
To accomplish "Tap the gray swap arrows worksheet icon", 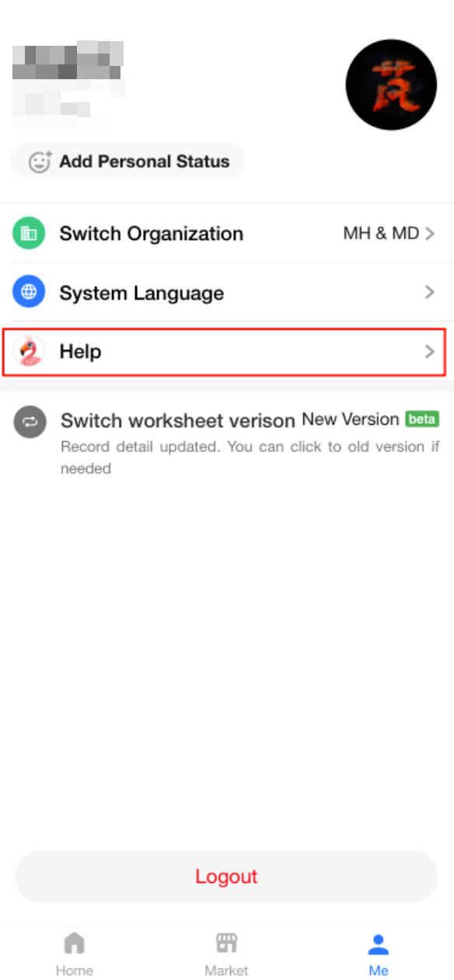I will (30, 422).
